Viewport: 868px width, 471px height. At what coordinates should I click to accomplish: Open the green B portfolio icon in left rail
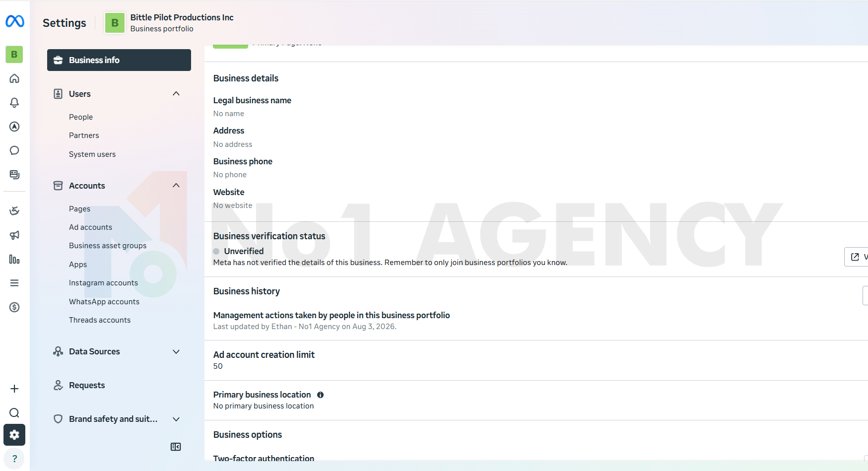click(x=14, y=54)
